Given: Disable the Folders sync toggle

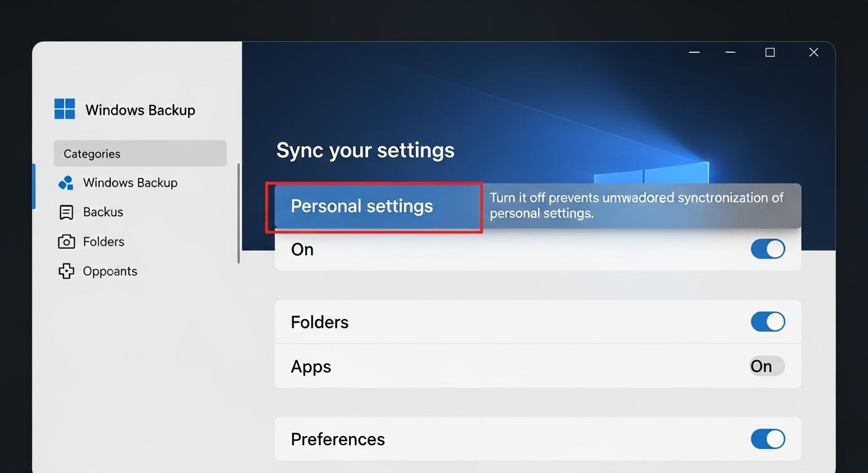Looking at the screenshot, I should (x=768, y=321).
